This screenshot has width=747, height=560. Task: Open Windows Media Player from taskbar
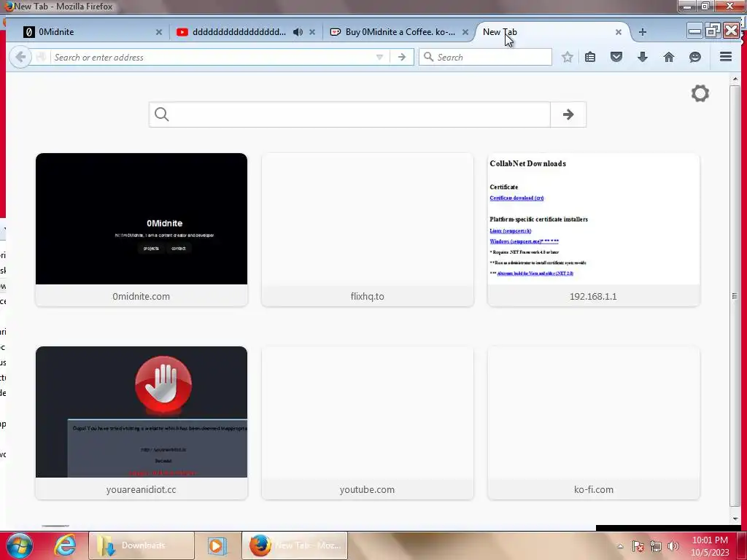point(217,545)
